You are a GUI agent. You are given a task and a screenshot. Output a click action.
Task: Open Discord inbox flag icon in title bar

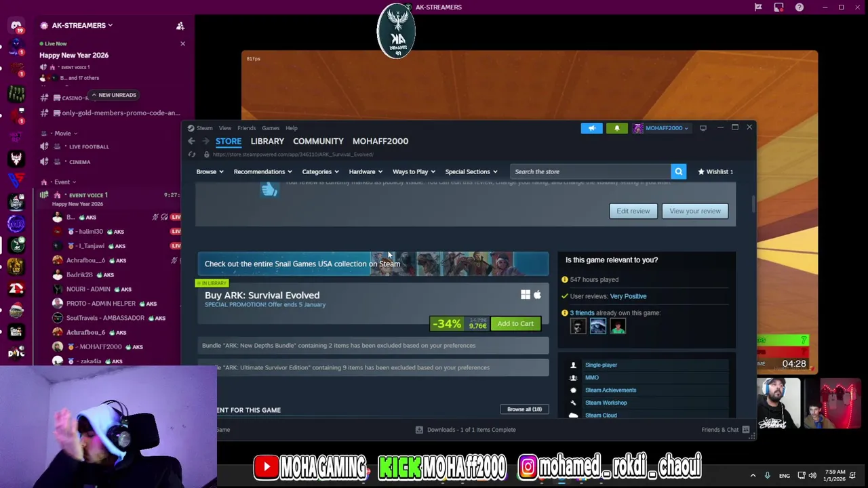pos(758,7)
